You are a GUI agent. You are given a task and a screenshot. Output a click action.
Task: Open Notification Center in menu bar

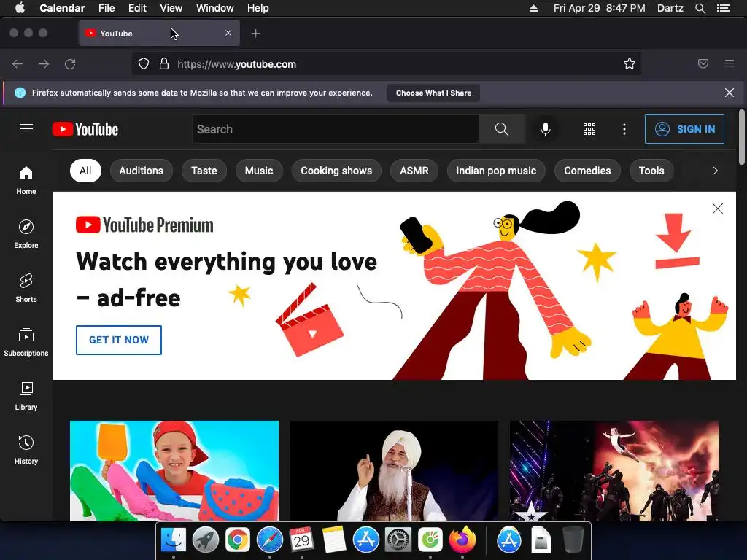click(x=724, y=8)
